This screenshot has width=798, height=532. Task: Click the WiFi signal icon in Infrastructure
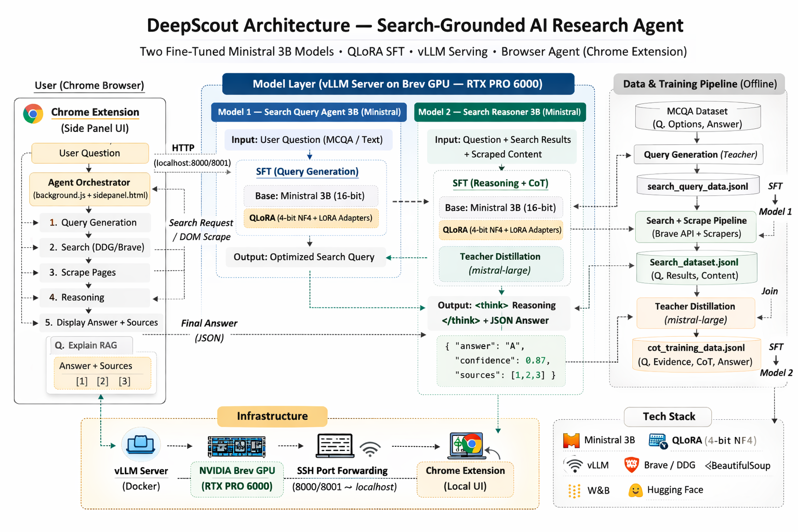(x=370, y=449)
